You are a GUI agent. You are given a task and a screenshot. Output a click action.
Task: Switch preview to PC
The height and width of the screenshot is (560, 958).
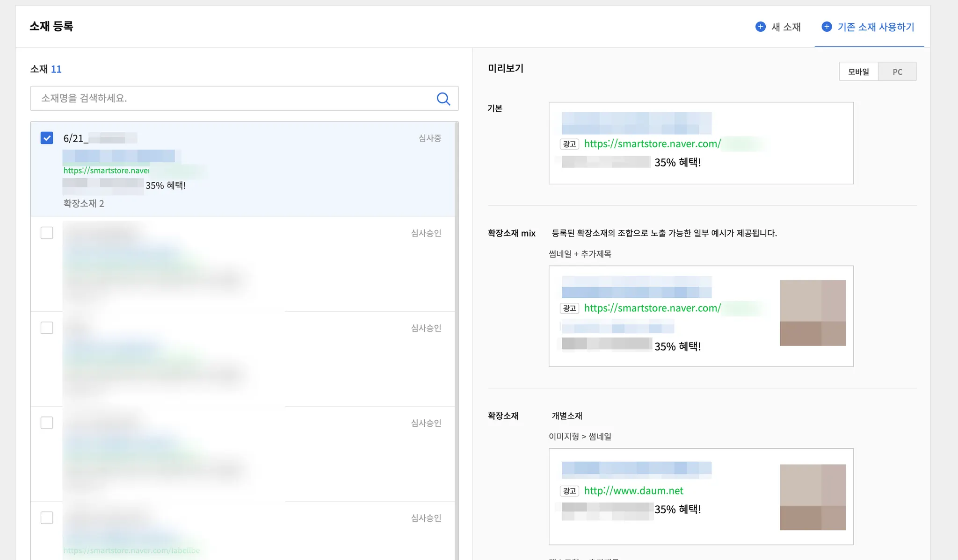point(897,72)
